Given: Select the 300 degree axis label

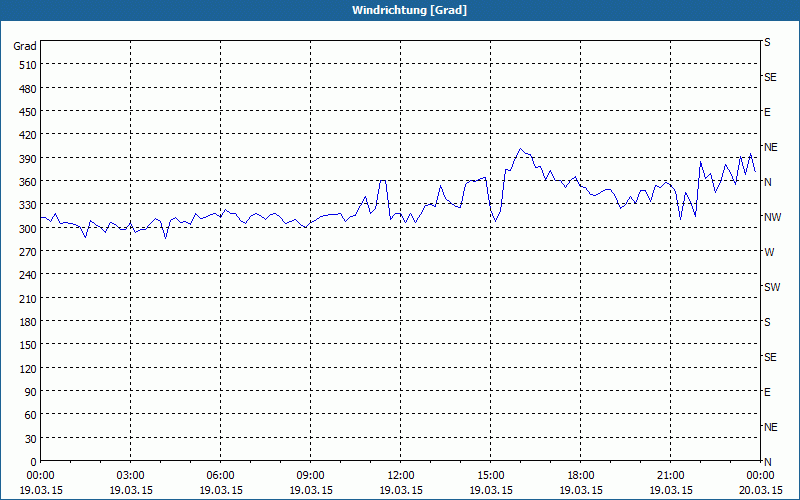Looking at the screenshot, I should (29, 229).
